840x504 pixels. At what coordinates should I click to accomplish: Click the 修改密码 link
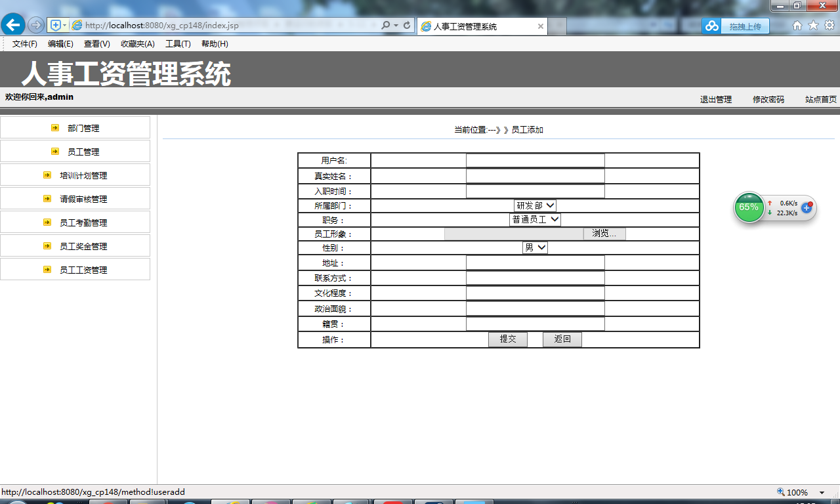click(768, 100)
